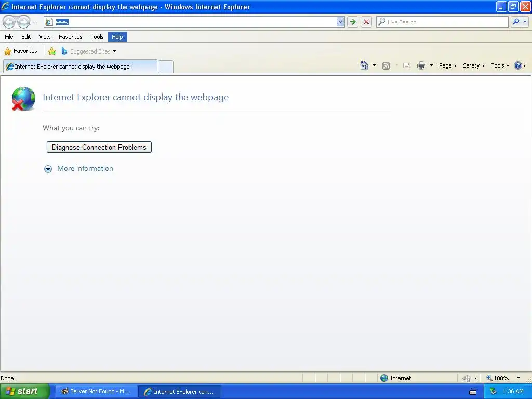Expand the Home button dropdown arrow
The height and width of the screenshot is (399, 532).
click(x=374, y=65)
